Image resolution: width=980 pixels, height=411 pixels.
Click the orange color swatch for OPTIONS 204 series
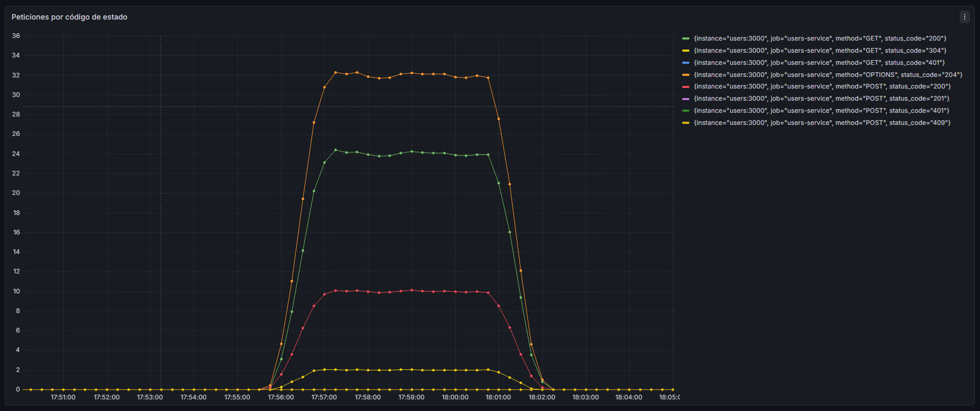point(685,75)
